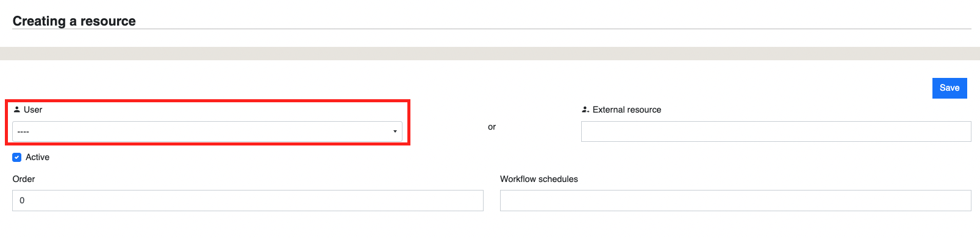The width and height of the screenshot is (980, 238).
Task: Click the blue Save button
Action: [950, 88]
